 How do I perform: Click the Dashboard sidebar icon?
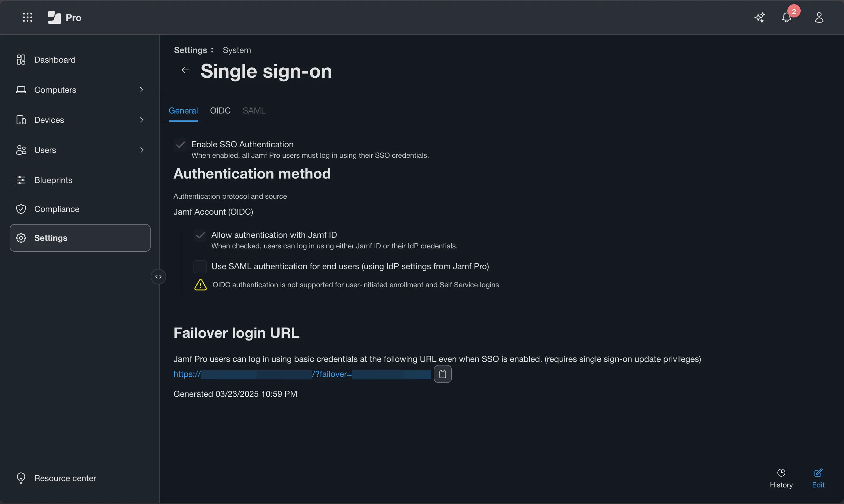pos(21,60)
